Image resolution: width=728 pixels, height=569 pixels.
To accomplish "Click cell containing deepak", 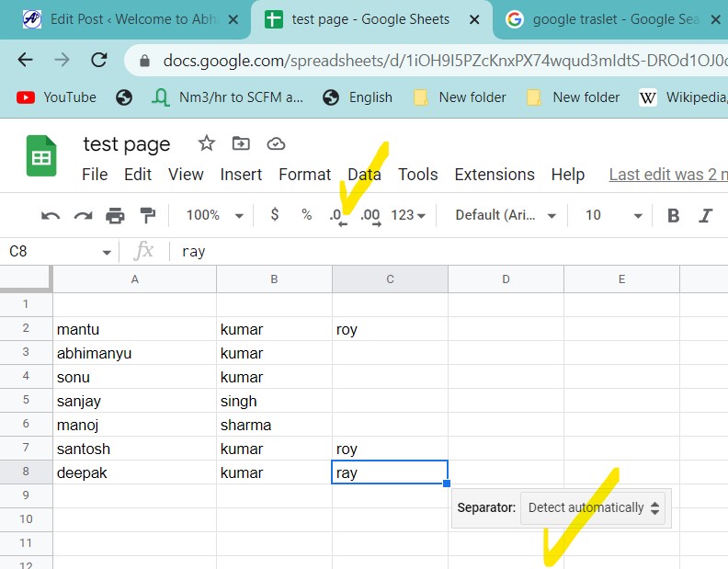I will (134, 472).
